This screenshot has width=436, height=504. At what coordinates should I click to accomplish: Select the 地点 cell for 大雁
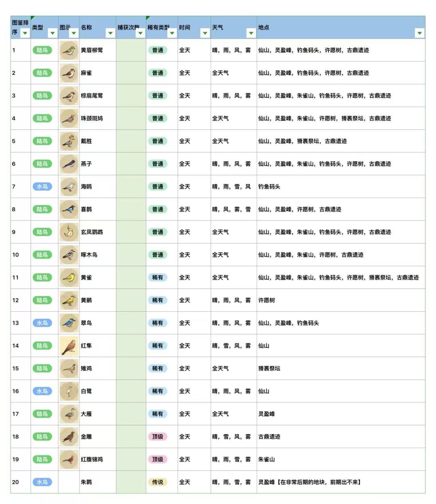(x=341, y=414)
